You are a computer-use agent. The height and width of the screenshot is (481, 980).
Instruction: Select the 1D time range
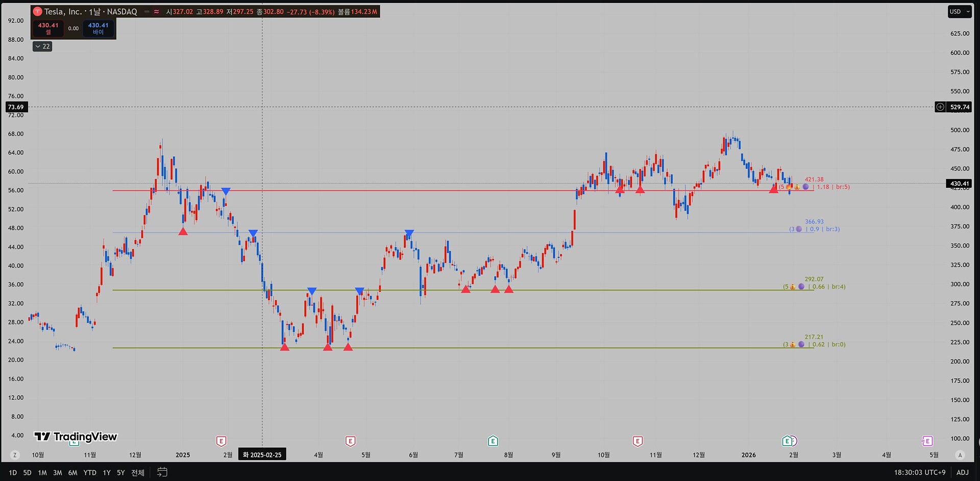pos(13,473)
